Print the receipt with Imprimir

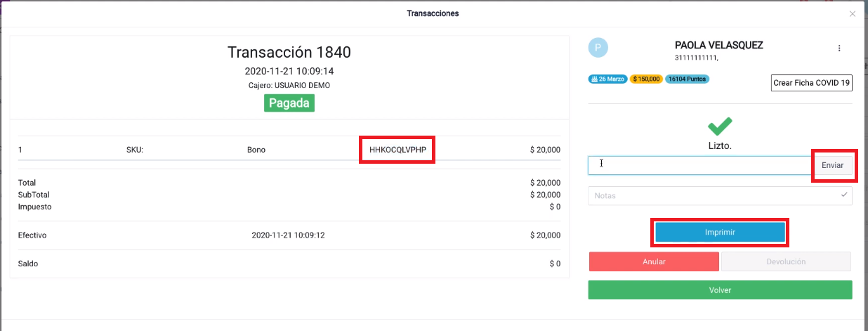pyautogui.click(x=720, y=233)
